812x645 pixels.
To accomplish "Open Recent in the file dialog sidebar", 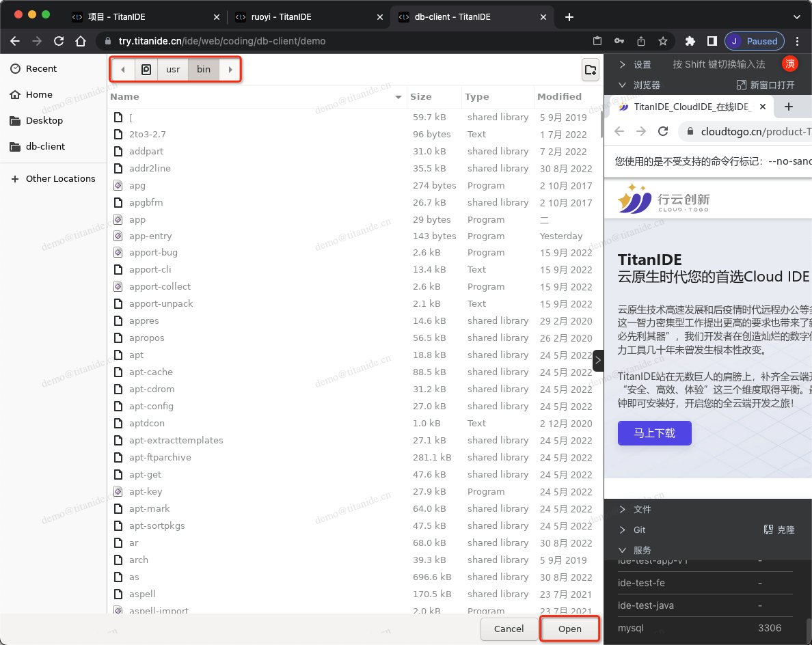I will pos(41,68).
